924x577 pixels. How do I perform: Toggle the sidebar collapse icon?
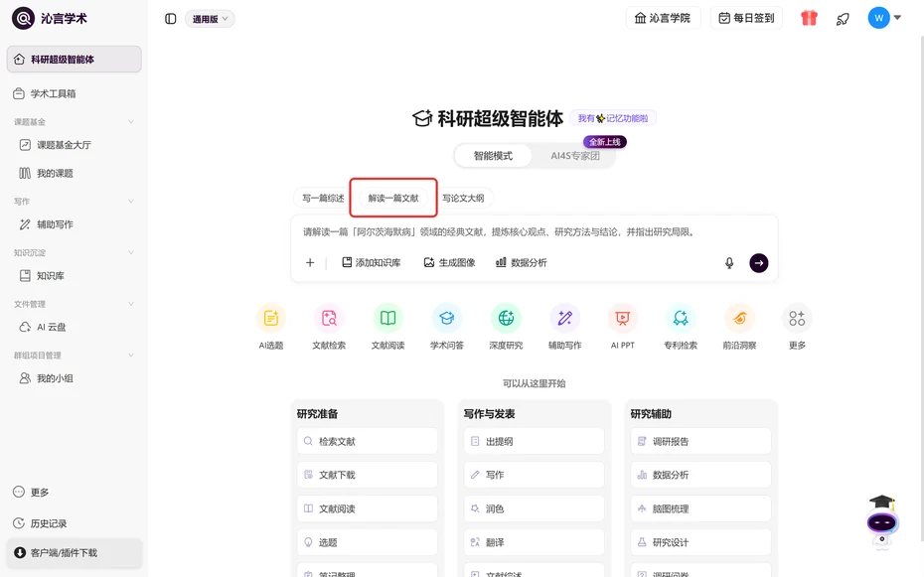170,19
